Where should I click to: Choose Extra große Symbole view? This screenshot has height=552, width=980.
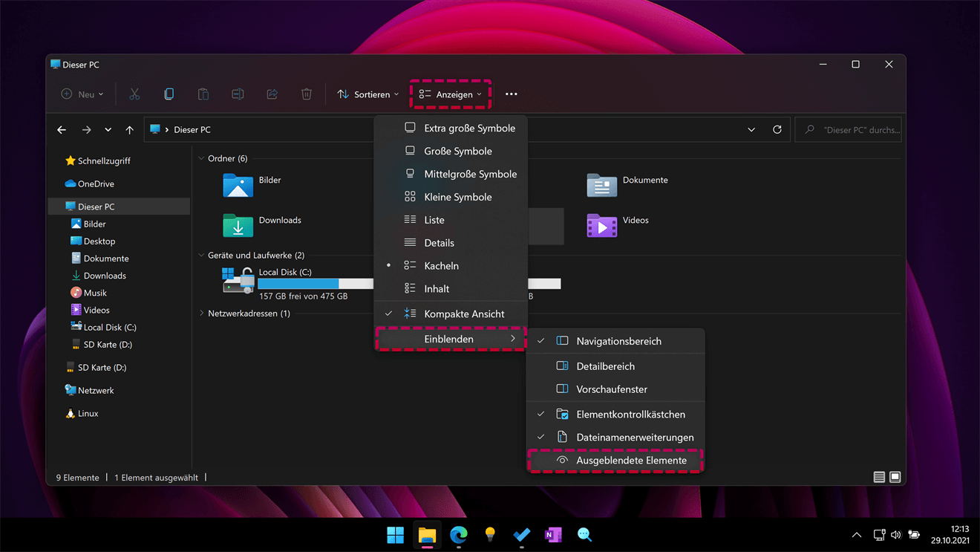coord(468,129)
